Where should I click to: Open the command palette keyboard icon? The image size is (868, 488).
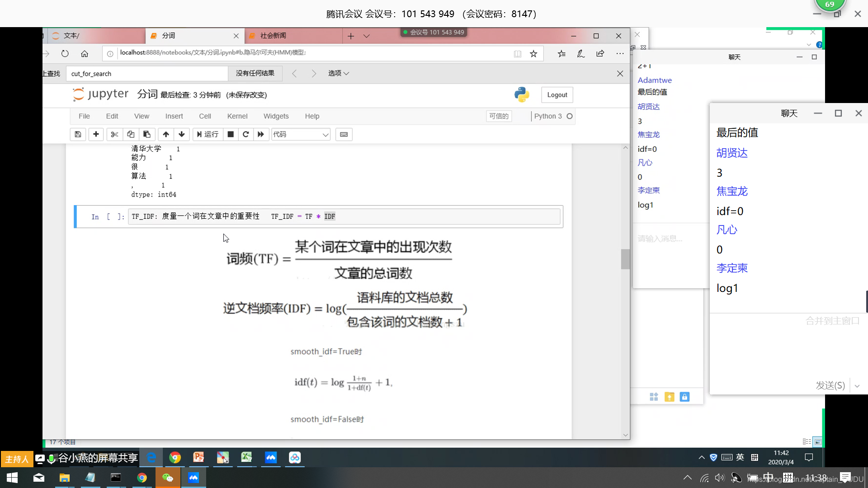[x=344, y=134]
